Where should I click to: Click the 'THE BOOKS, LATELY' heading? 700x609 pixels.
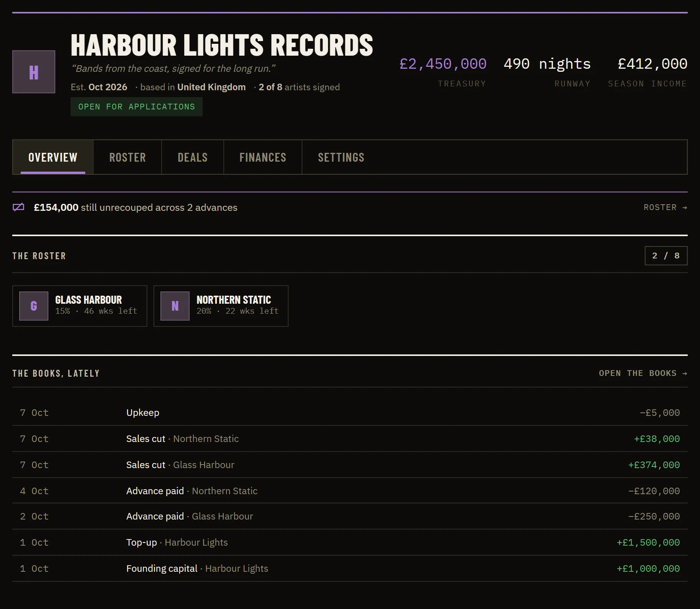(56, 373)
